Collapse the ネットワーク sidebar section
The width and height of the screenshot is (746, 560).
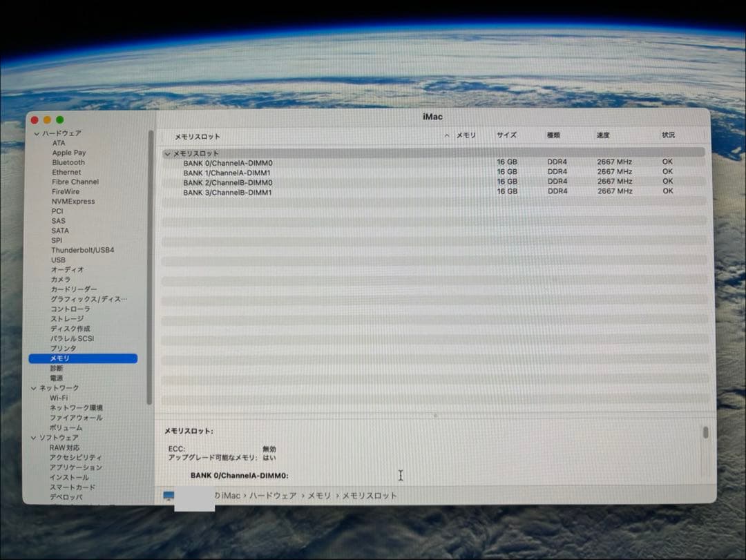click(33, 388)
